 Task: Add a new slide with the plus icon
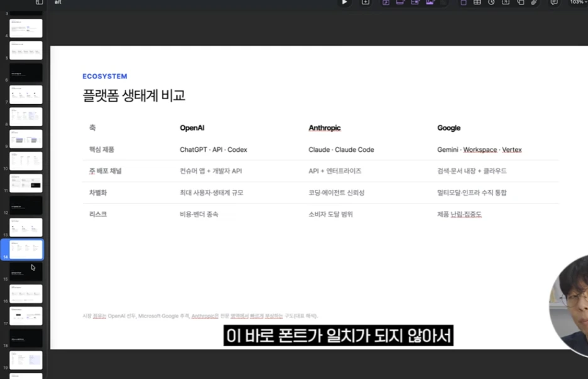(365, 3)
